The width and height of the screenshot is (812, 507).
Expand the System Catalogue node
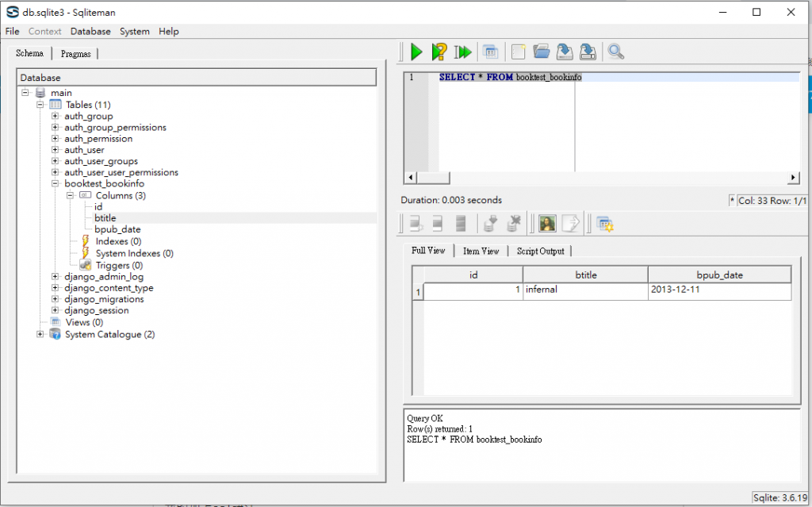40,334
